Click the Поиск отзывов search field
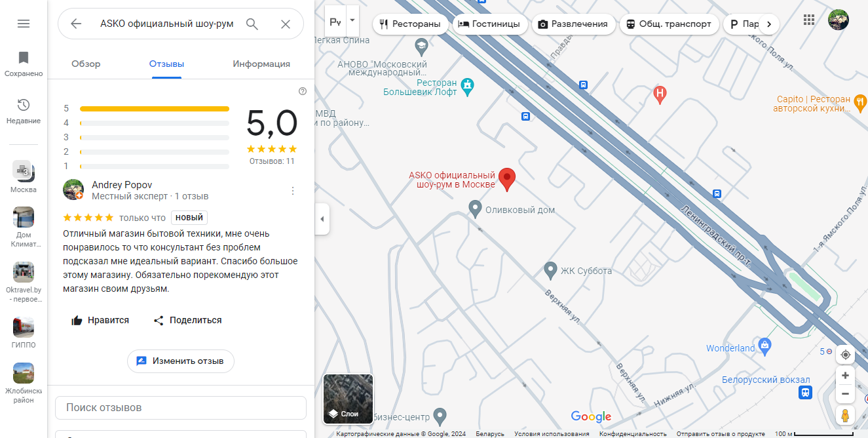Viewport: 868px width, 438px height. tap(181, 408)
